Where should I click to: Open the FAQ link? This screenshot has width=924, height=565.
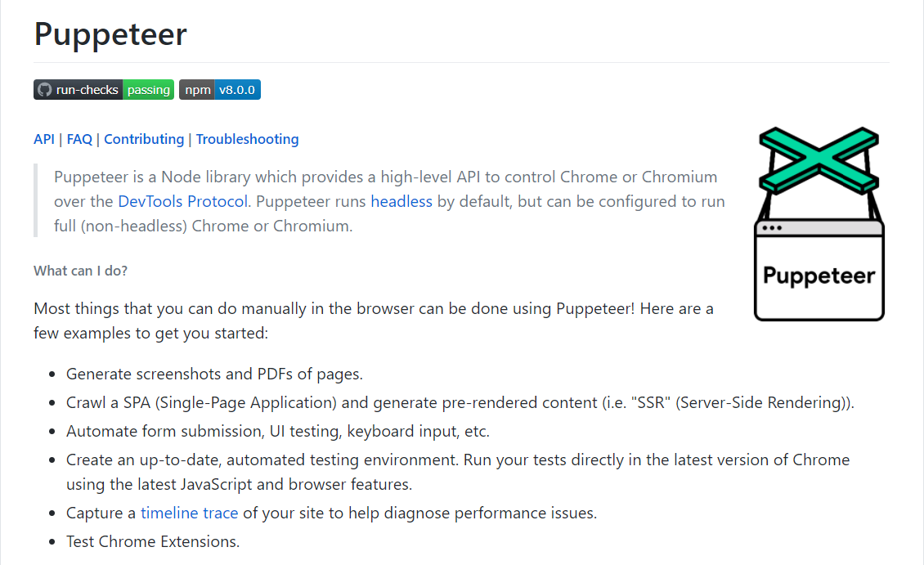click(79, 139)
